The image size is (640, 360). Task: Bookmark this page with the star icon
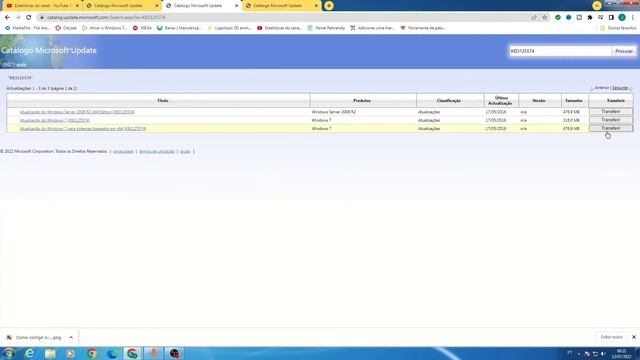(x=544, y=18)
